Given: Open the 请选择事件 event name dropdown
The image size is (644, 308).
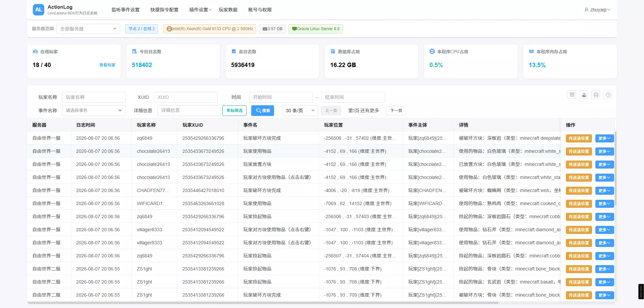Looking at the screenshot, I should pyautogui.click(x=94, y=111).
